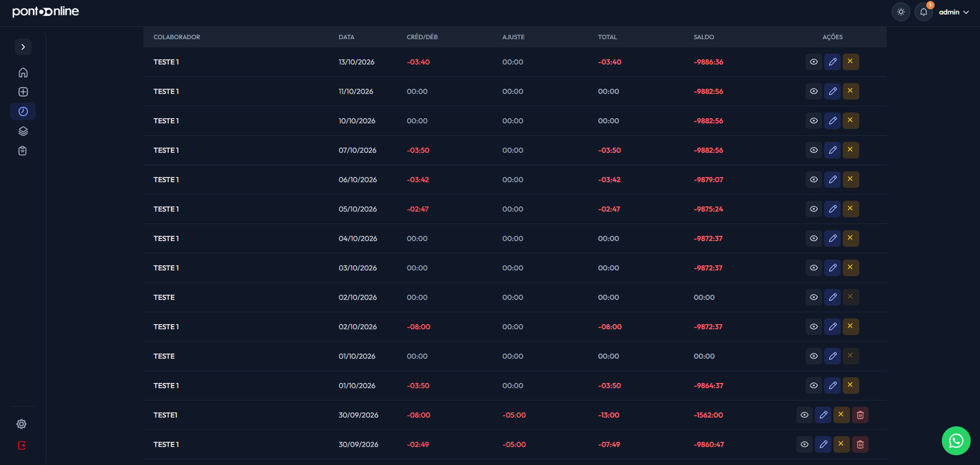Click the date 07/10/2026
The height and width of the screenshot is (465, 980).
click(358, 150)
